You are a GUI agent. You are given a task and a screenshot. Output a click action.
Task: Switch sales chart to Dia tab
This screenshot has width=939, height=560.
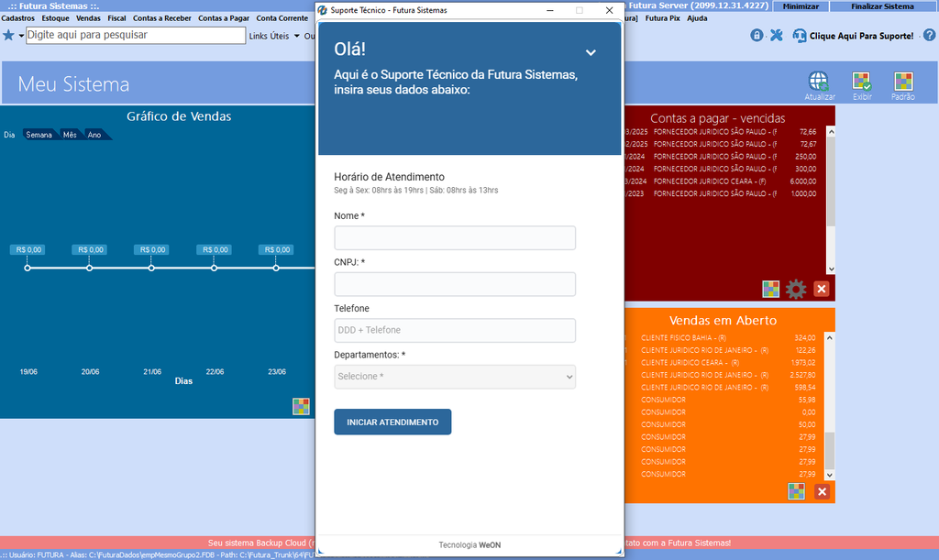9,135
